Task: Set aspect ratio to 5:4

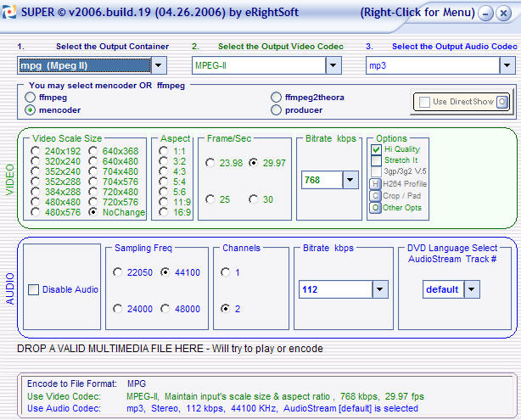Action: pos(164,182)
